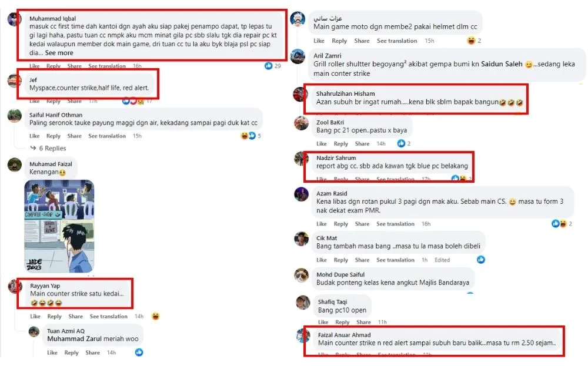Expand the 6 Replies thread
588x366 pixels.
coord(52,148)
